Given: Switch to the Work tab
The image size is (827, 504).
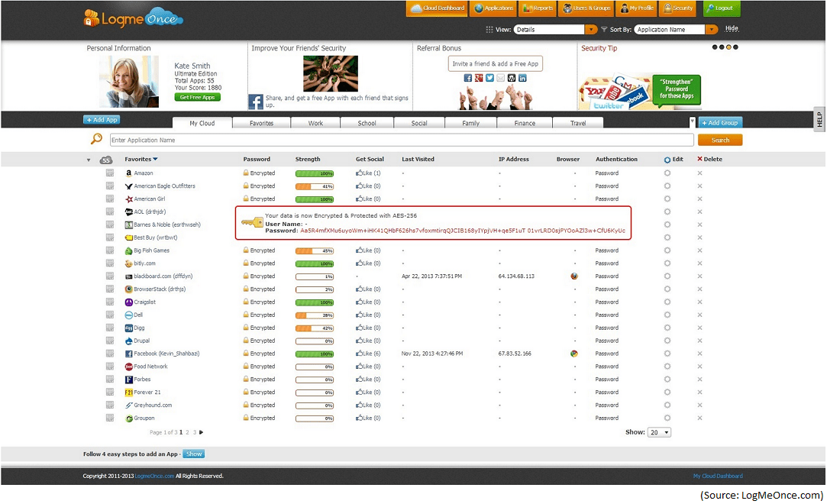Looking at the screenshot, I should tap(315, 123).
